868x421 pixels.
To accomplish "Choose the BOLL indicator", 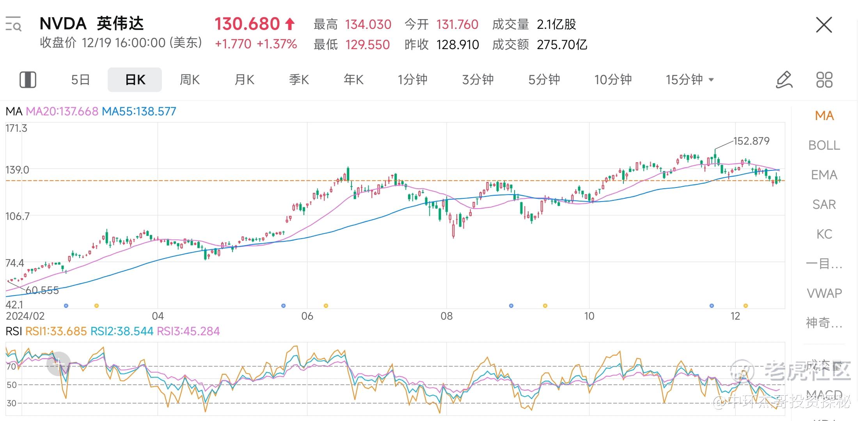I will coord(824,145).
